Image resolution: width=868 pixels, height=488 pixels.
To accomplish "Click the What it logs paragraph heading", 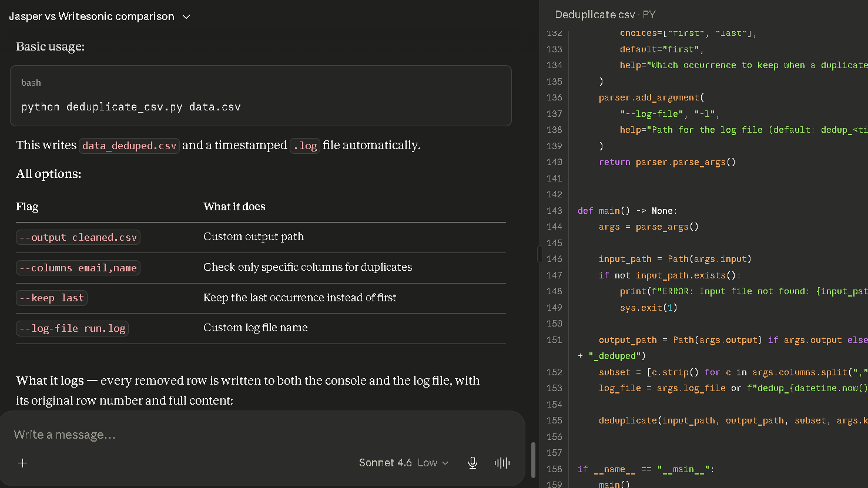I will coord(50,381).
